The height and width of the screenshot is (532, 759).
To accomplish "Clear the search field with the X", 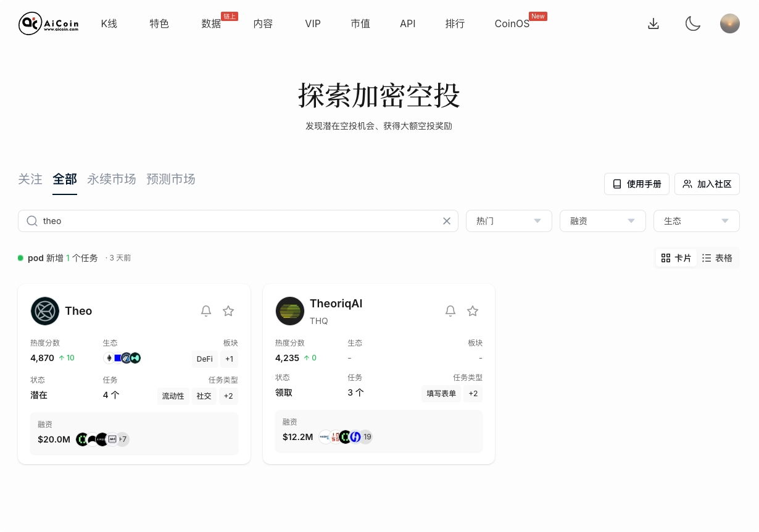I will coord(447,220).
